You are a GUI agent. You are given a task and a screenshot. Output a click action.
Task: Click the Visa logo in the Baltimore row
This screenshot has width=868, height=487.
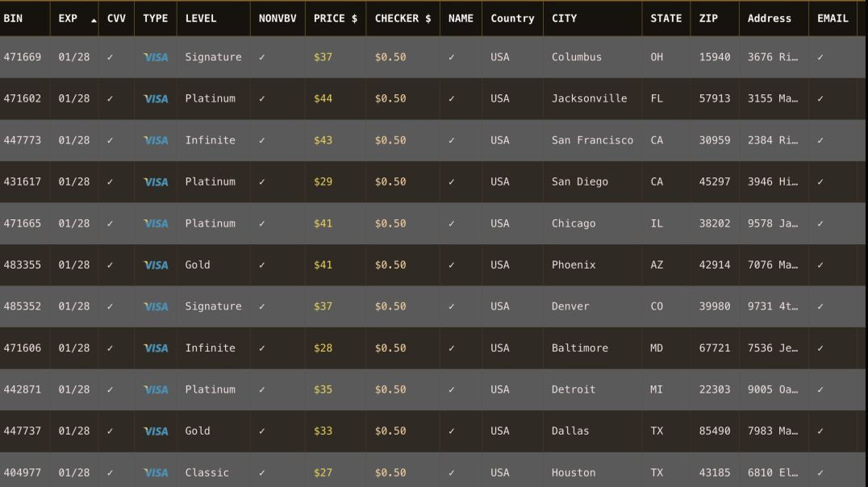pos(156,348)
